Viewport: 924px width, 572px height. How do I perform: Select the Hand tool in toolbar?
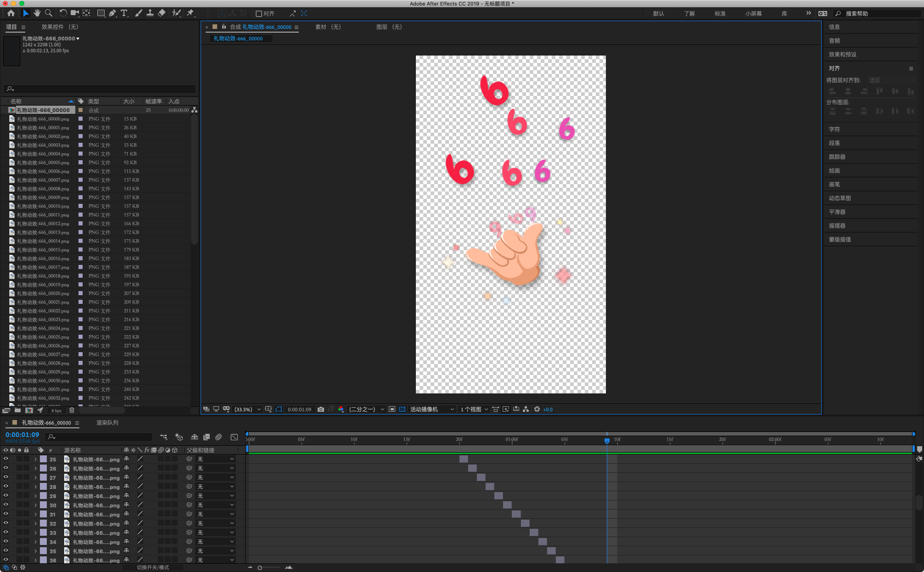[37, 13]
